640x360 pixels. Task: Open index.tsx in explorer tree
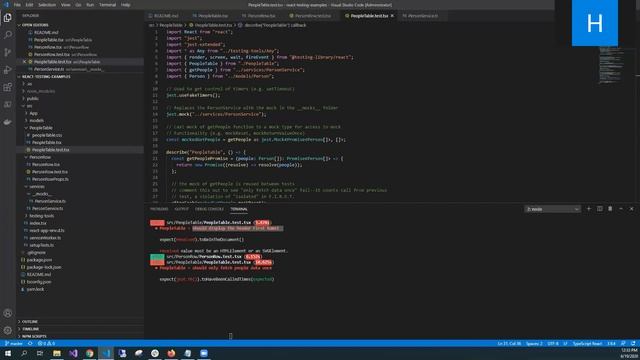tap(38, 223)
